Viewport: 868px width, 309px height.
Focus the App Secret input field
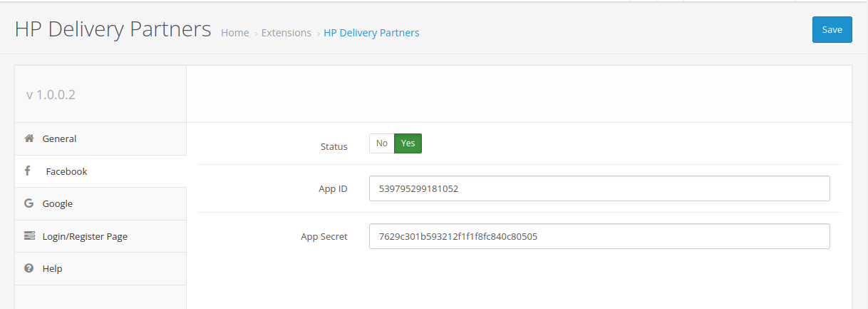599,236
